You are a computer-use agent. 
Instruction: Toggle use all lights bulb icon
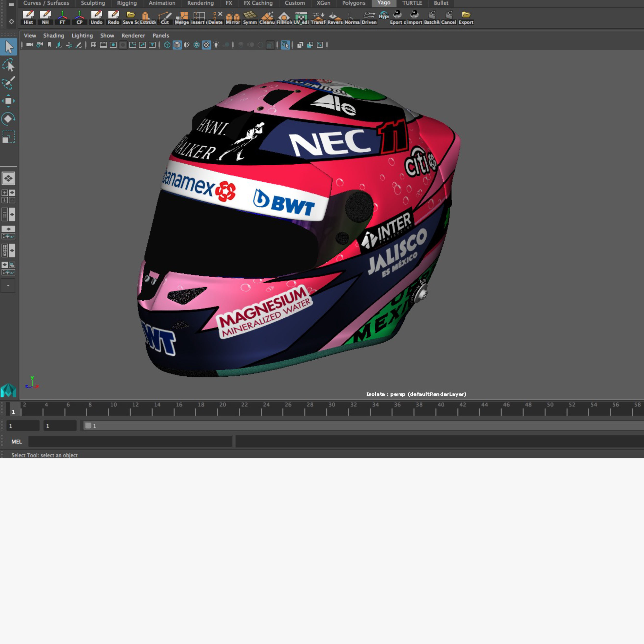coord(216,45)
